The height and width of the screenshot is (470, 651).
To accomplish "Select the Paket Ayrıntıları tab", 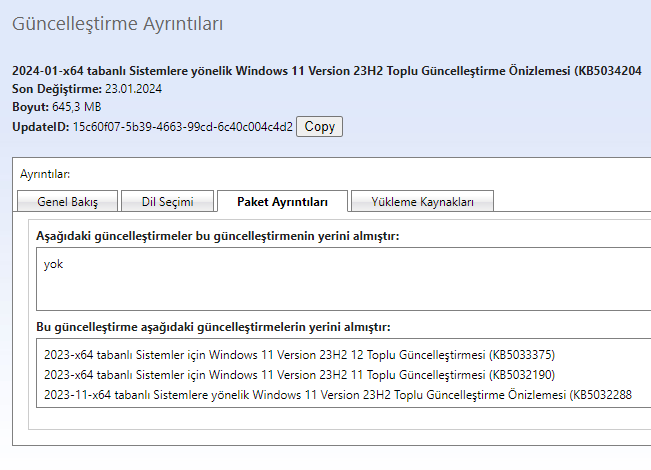I will (x=282, y=201).
